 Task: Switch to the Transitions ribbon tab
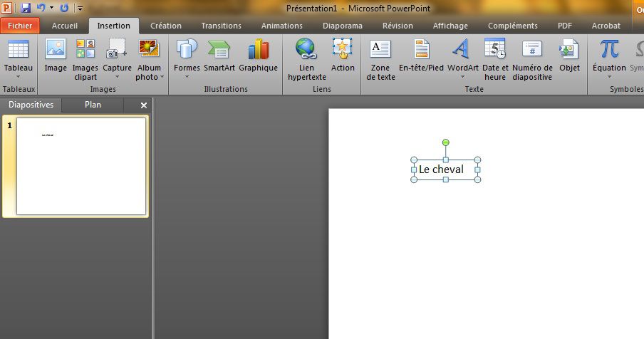(x=221, y=26)
